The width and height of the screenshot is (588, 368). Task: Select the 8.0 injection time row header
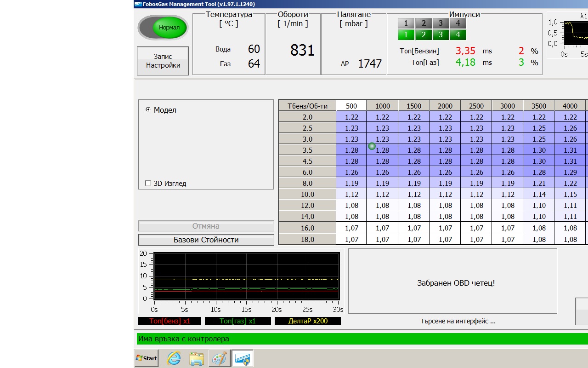click(307, 184)
